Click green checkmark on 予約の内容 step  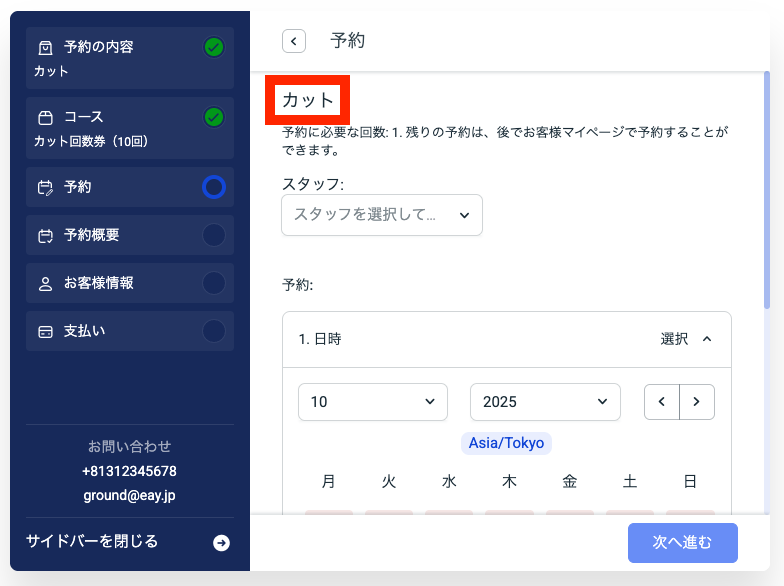(x=213, y=47)
